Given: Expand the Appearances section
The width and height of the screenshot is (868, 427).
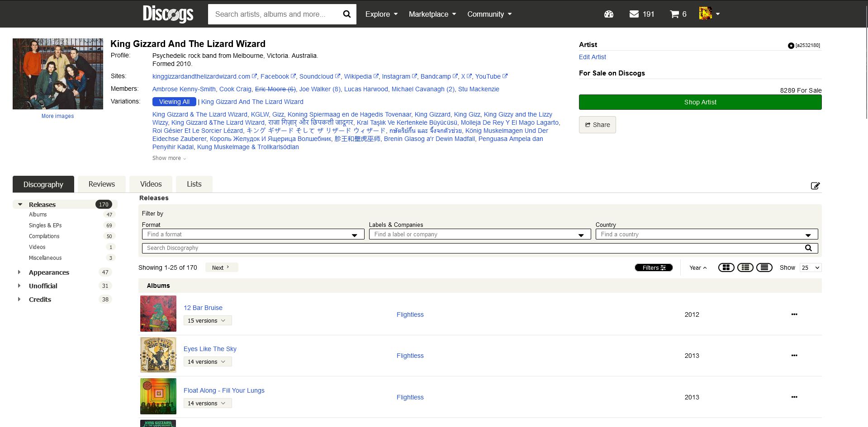Looking at the screenshot, I should coord(19,272).
